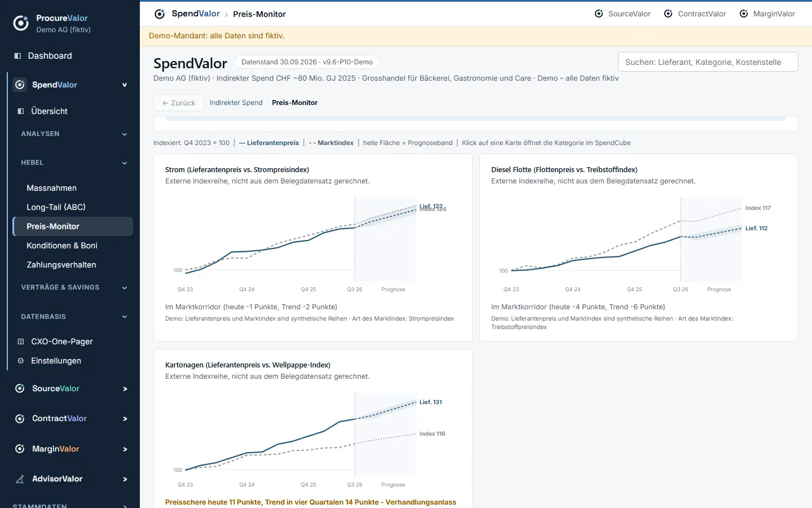Expand the AdvisorValor sidebar arrow
The height and width of the screenshot is (508, 812).
pyautogui.click(x=125, y=479)
